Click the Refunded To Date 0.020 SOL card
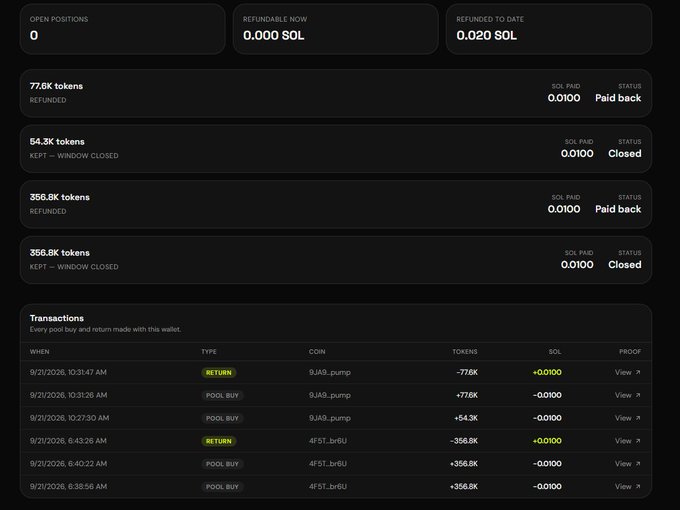 pos(549,29)
